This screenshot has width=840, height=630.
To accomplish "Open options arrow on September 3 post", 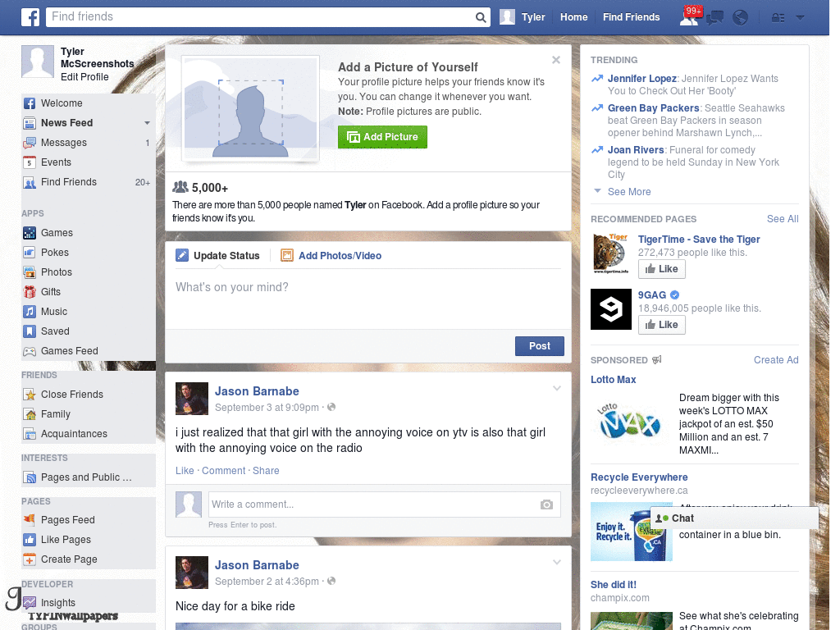I will click(557, 388).
